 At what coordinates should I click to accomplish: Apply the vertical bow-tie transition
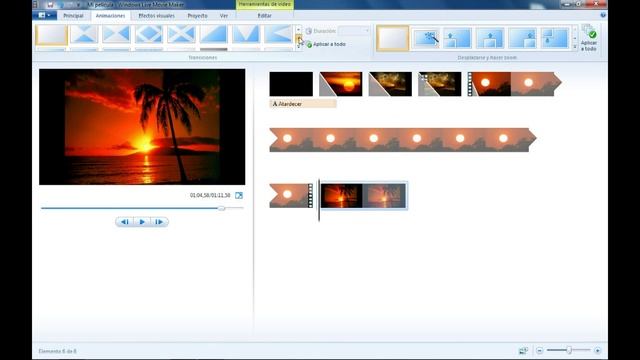pyautogui.click(x=84, y=34)
